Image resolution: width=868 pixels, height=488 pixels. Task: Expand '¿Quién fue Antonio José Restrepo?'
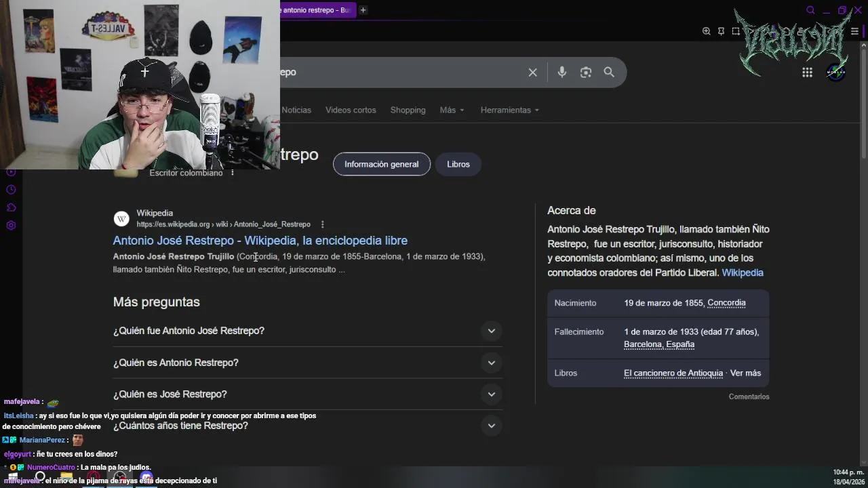click(x=307, y=331)
